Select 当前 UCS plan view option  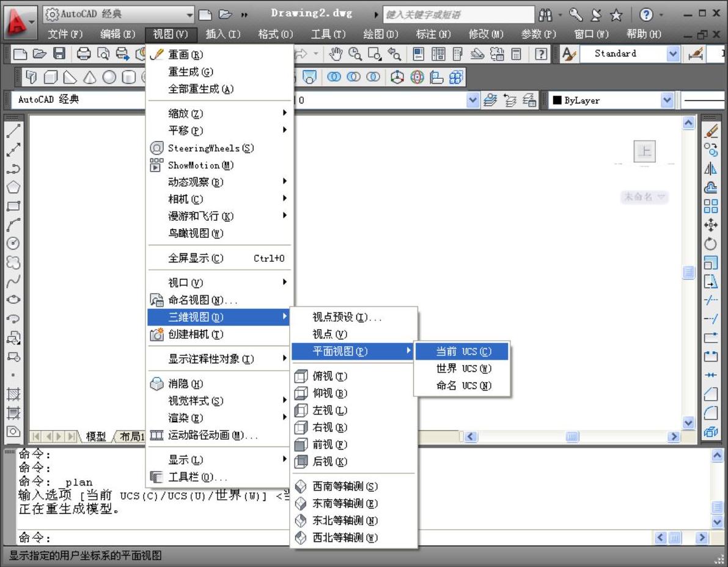(463, 352)
